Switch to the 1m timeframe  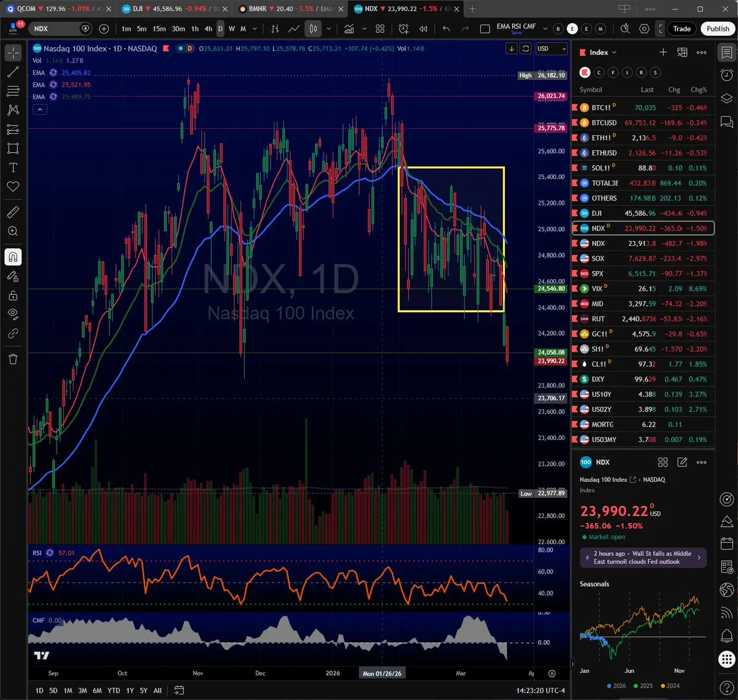tap(126, 29)
